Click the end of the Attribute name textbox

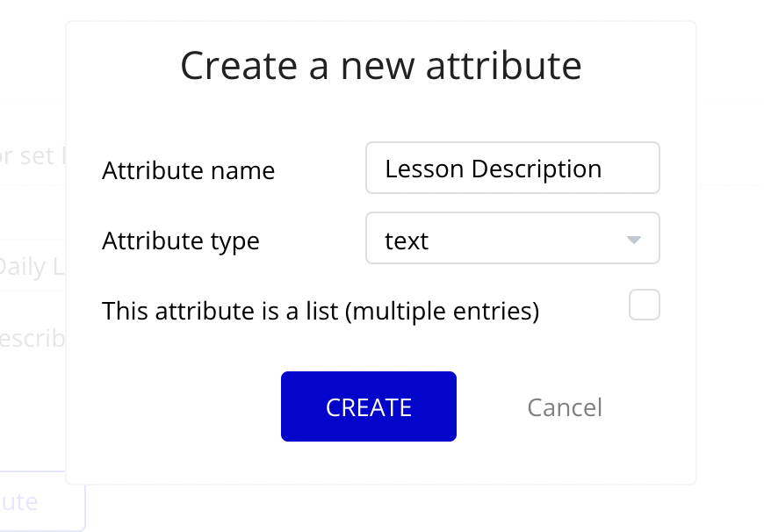tap(629, 169)
